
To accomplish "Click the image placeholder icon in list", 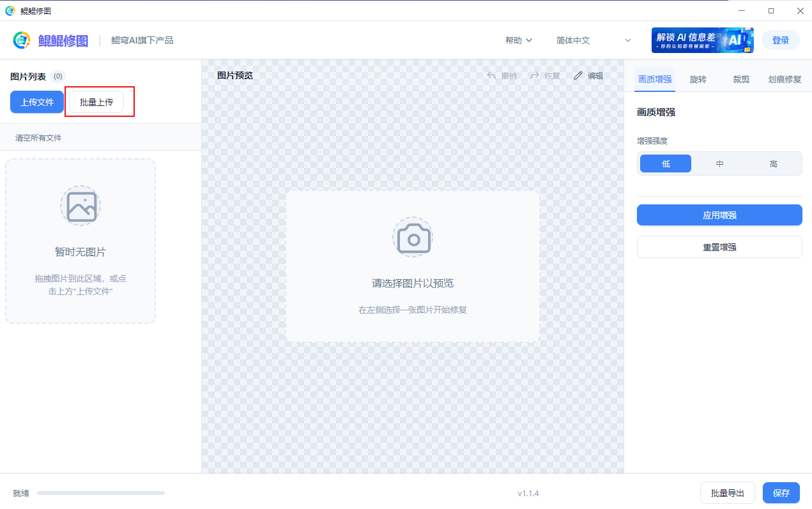I will click(x=80, y=206).
